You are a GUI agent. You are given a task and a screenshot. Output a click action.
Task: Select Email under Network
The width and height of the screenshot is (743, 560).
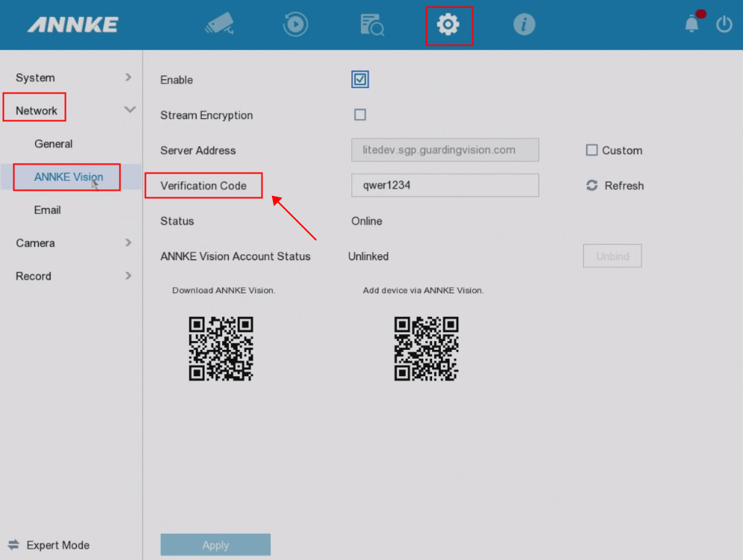click(x=48, y=210)
